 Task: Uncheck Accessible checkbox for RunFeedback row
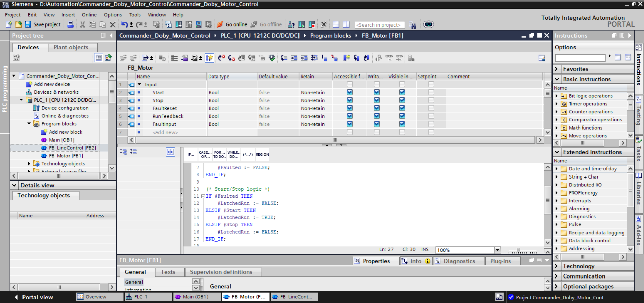click(x=350, y=116)
